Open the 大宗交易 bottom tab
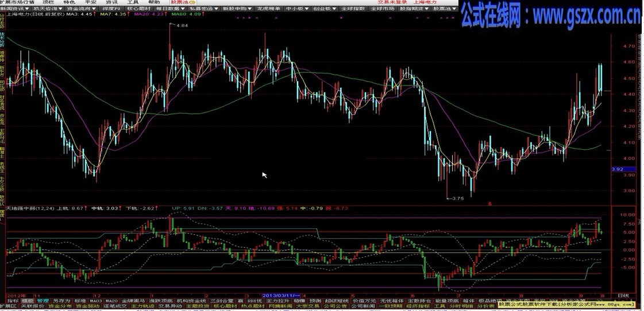644x311 pixels. click(x=307, y=306)
